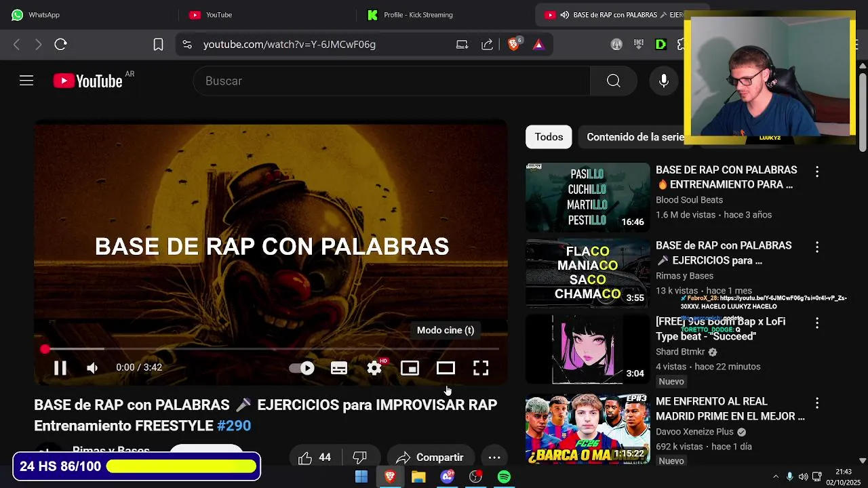Open the Windows Start menu
Image resolution: width=868 pixels, height=488 pixels.
click(361, 477)
